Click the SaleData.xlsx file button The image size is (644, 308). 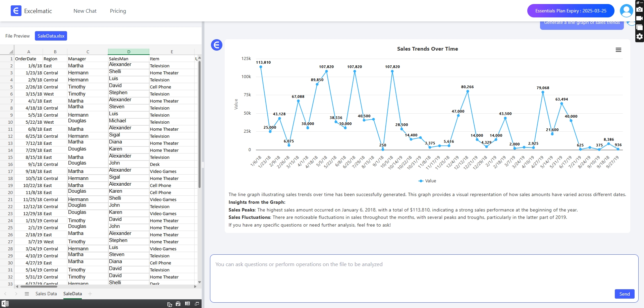pyautogui.click(x=51, y=36)
